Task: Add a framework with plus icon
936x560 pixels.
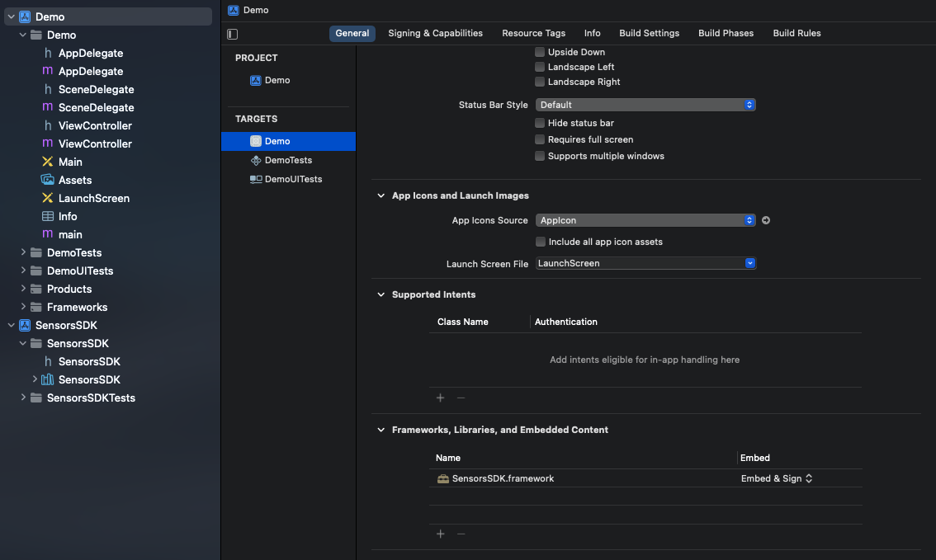Action: [441, 534]
